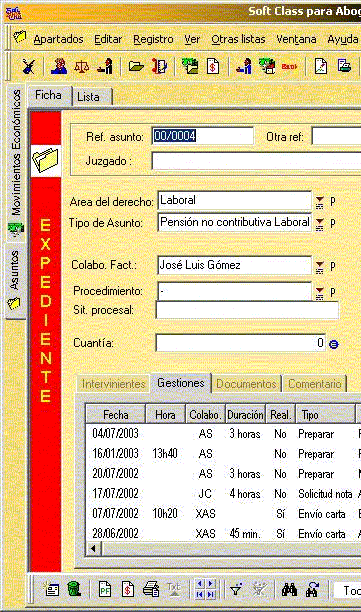Viewport: 361px width, 612px height.
Task: Click the yellow folder Expediente icon
Action: pos(46,160)
